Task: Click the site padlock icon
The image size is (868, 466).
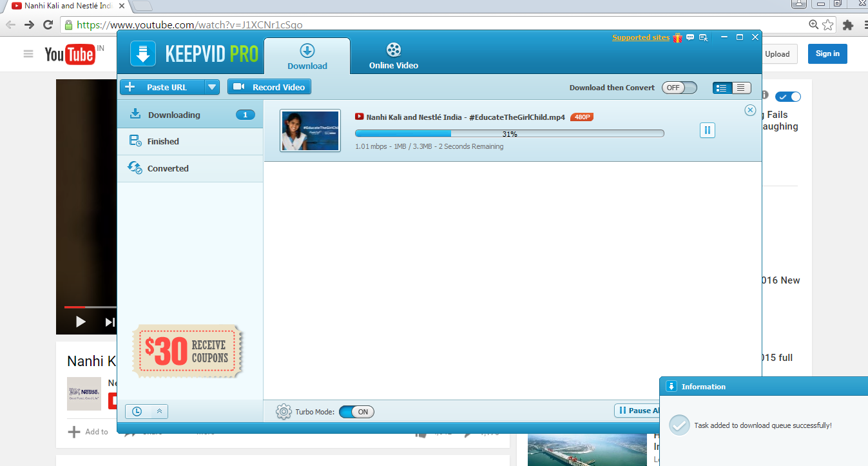Action: (x=68, y=25)
